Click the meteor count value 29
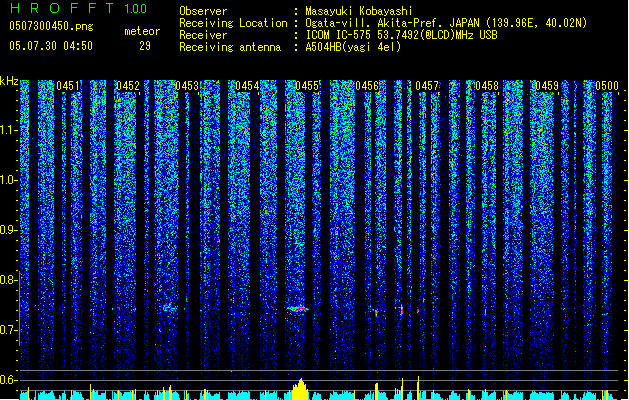 145,46
